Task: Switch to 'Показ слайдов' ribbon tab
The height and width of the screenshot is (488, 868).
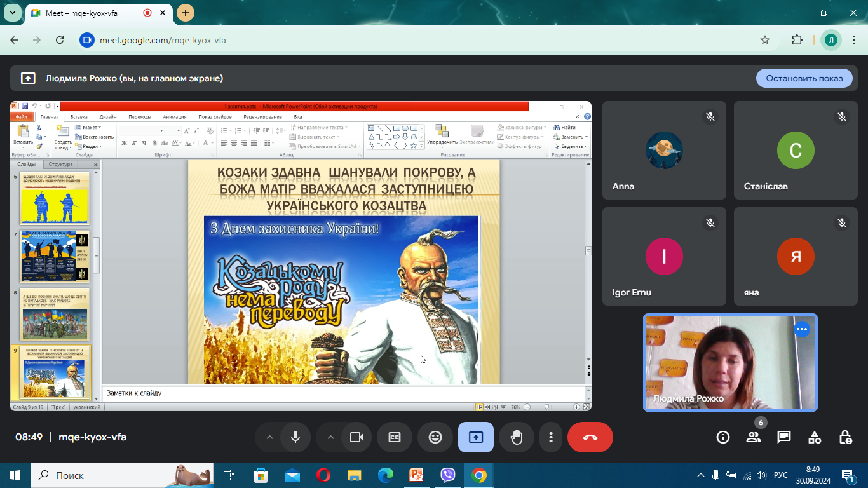Action: [x=215, y=117]
